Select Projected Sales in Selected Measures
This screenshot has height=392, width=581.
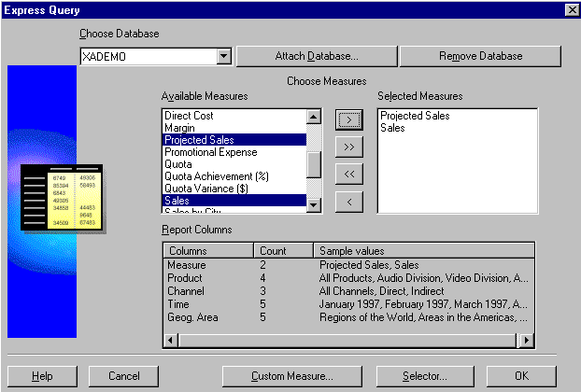(458, 116)
